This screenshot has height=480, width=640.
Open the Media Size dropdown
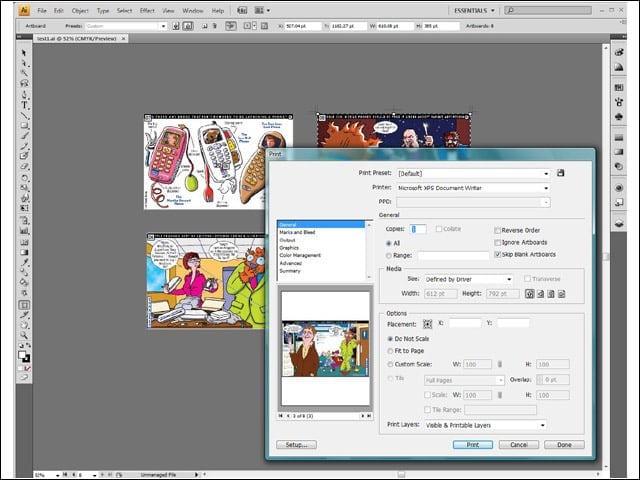469,279
